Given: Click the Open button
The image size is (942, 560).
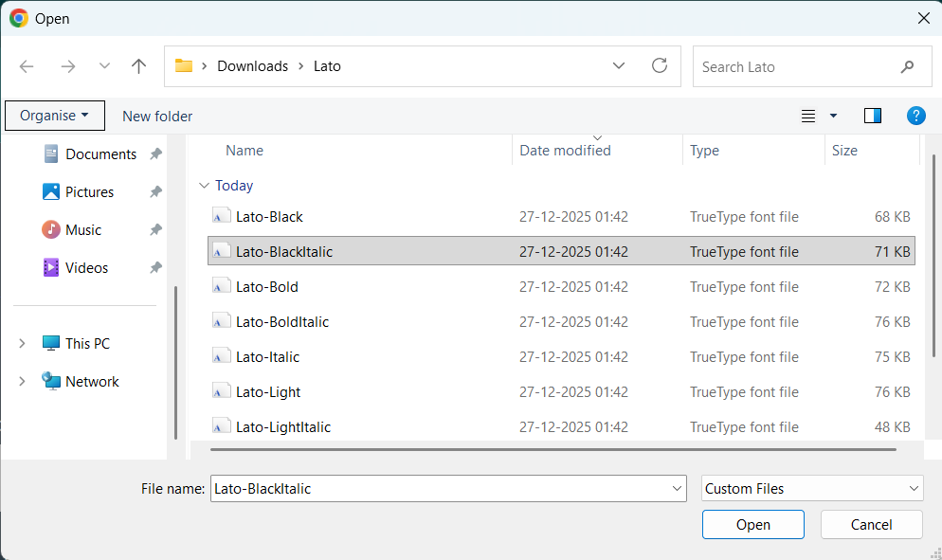Looking at the screenshot, I should tap(752, 525).
